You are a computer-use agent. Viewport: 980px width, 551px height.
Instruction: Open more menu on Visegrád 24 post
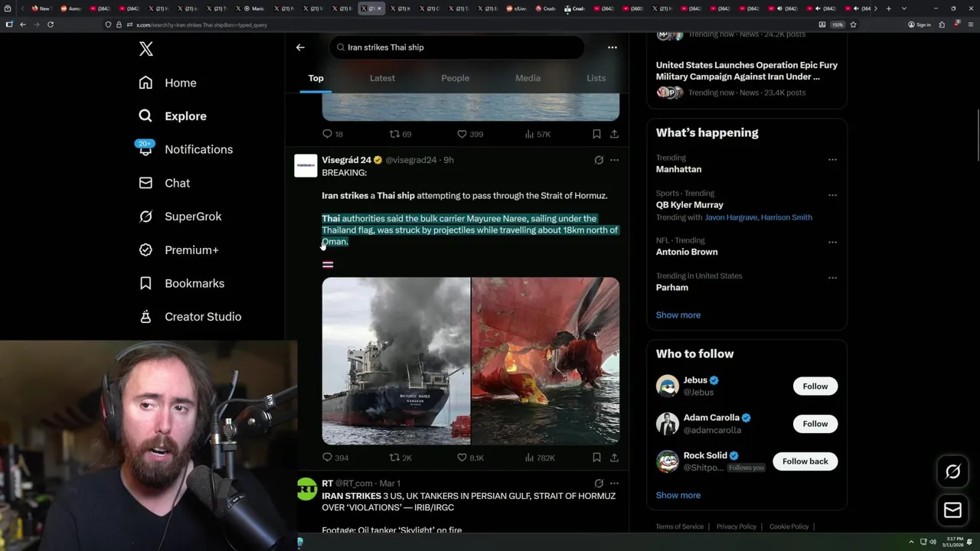tap(614, 160)
